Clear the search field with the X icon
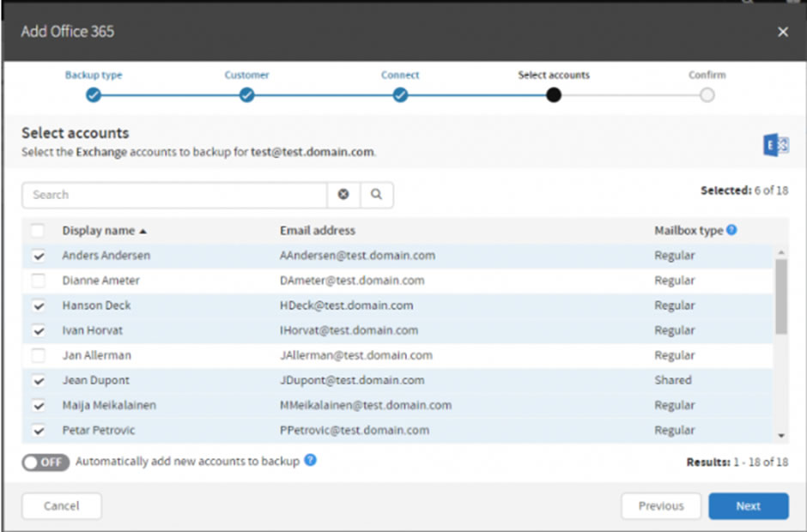807x532 pixels. click(343, 195)
